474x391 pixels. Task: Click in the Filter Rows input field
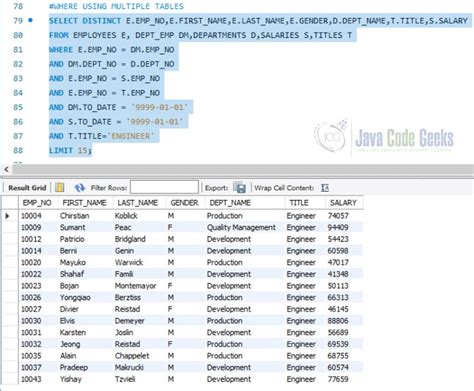tap(164, 187)
